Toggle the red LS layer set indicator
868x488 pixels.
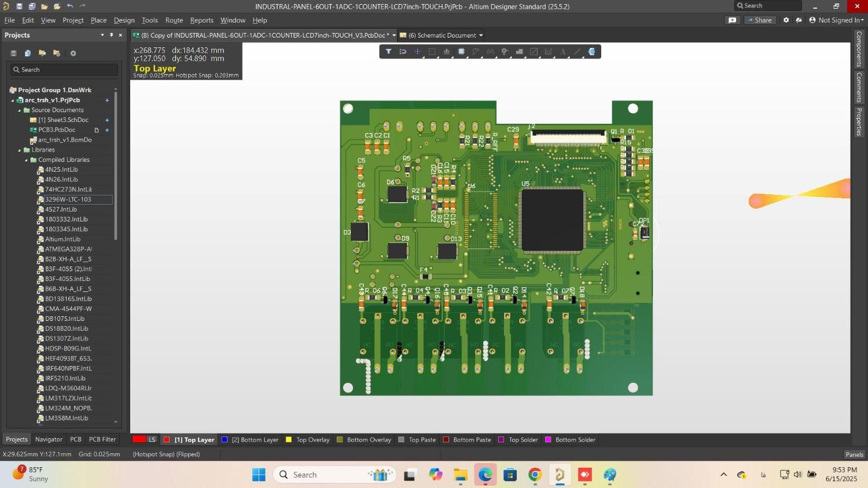pyautogui.click(x=145, y=439)
